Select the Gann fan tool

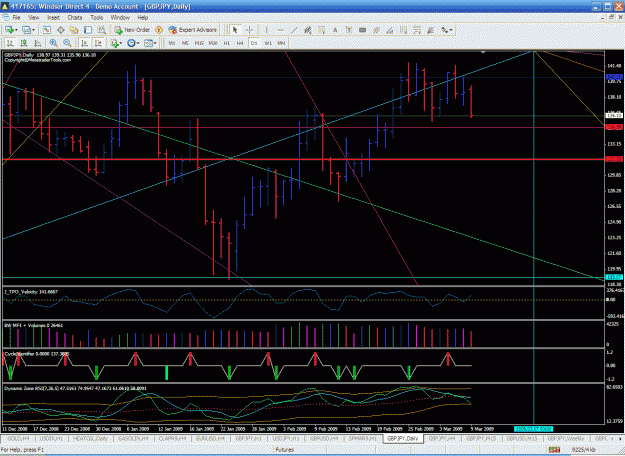430,30
